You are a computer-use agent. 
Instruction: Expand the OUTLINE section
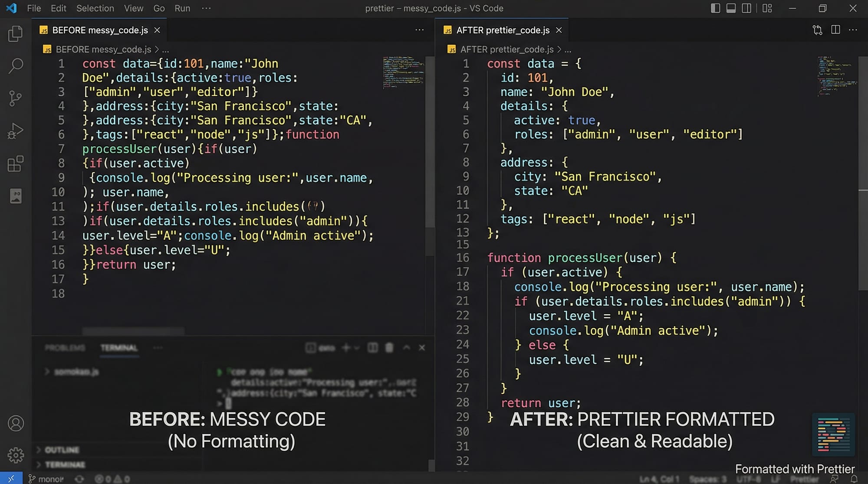[62, 450]
